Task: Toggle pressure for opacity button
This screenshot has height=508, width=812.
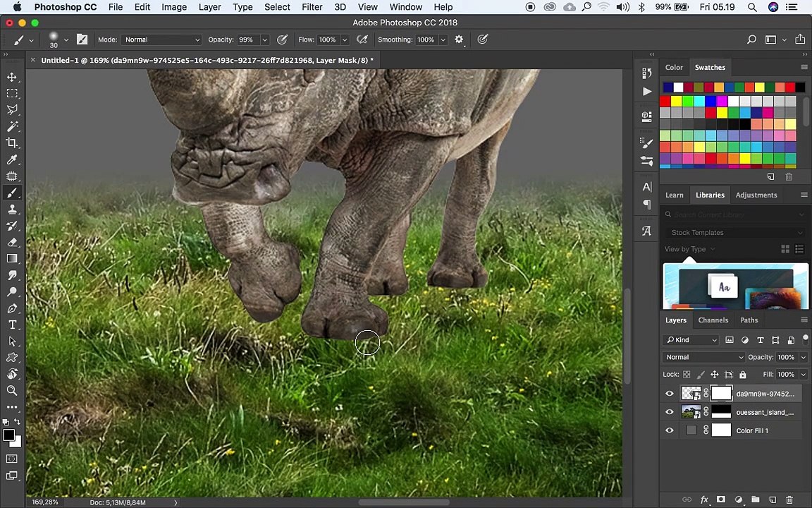Action: coord(282,40)
